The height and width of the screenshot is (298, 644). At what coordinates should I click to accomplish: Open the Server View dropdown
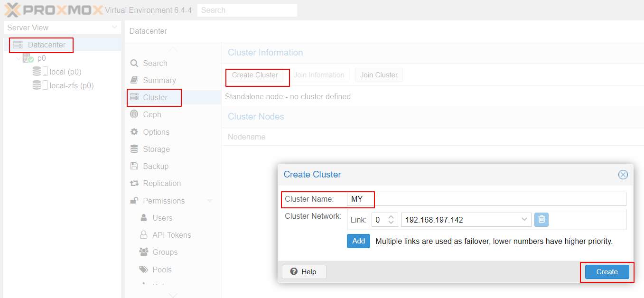114,28
